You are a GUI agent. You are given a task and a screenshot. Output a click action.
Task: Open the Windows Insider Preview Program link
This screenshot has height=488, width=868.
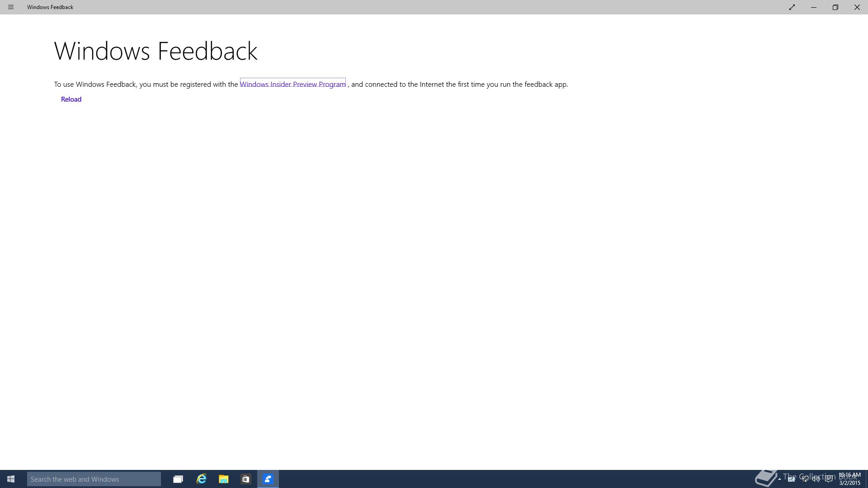(293, 84)
